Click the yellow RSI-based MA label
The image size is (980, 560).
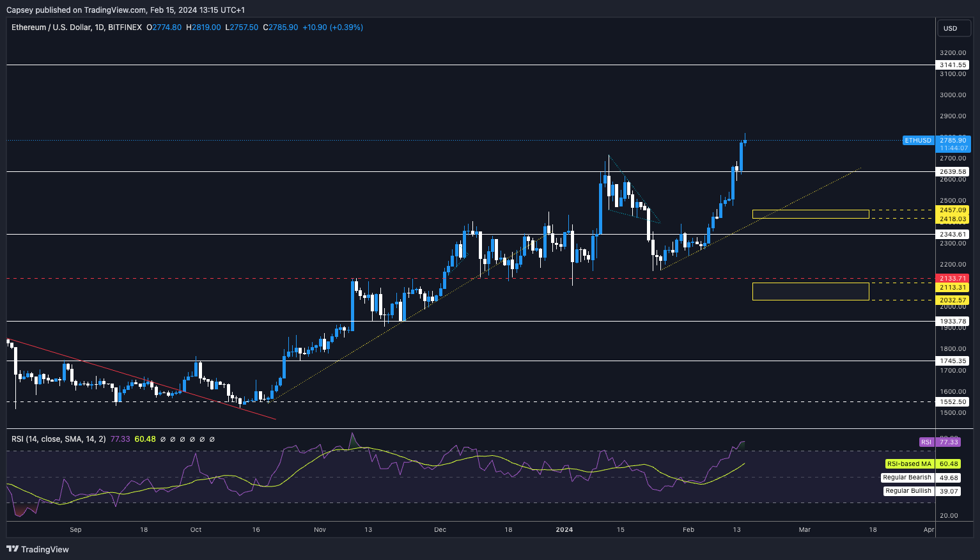pyautogui.click(x=908, y=463)
